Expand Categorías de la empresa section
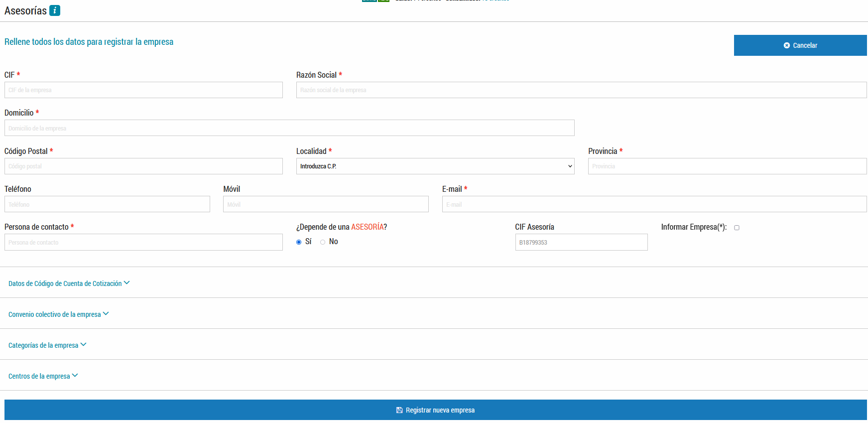Viewport: 868px width, 423px height. tap(47, 345)
